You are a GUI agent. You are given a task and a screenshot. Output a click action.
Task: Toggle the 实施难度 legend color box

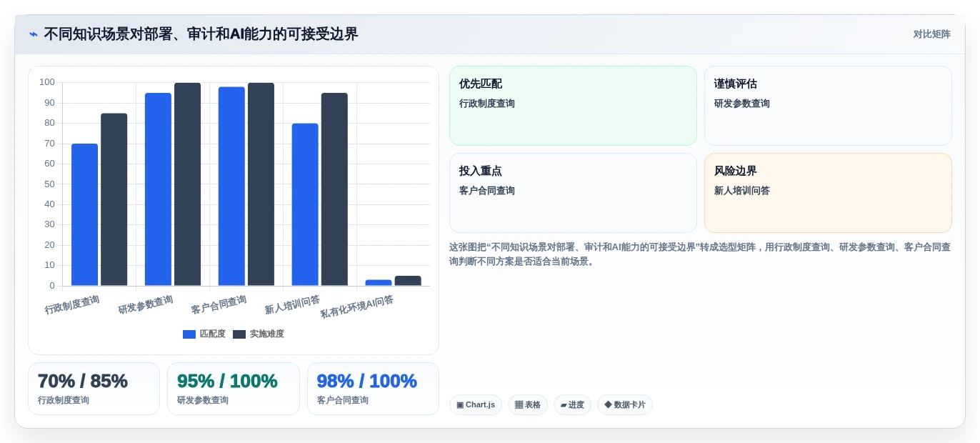click(239, 334)
